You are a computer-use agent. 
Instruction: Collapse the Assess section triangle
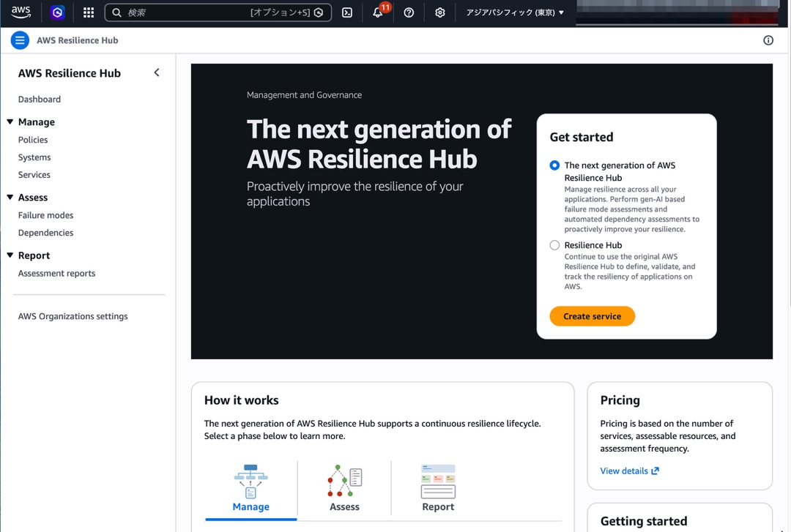pos(10,197)
